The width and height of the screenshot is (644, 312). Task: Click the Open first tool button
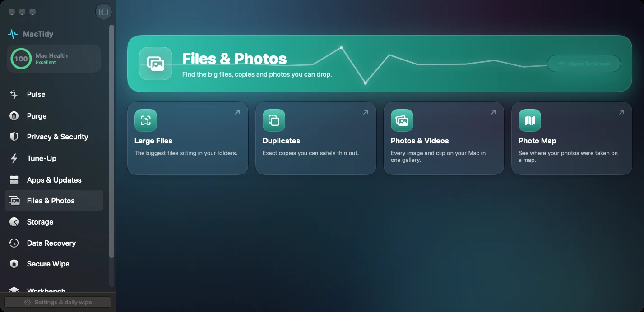point(584,64)
